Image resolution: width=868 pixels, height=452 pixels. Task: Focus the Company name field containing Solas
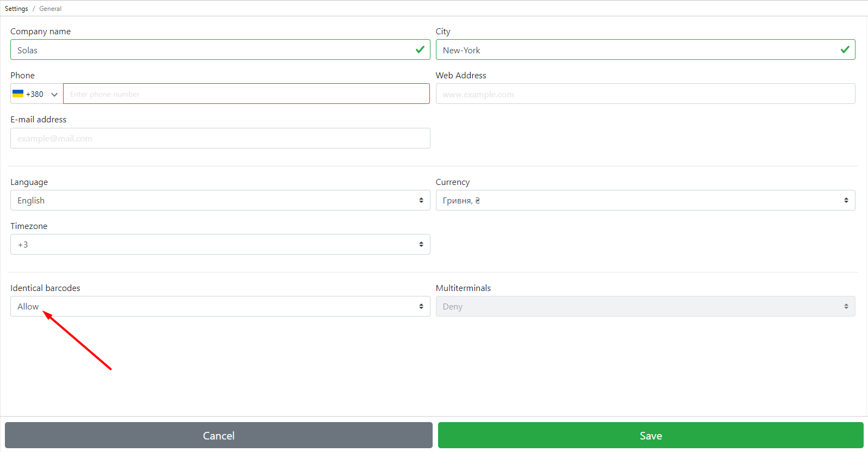212,50
